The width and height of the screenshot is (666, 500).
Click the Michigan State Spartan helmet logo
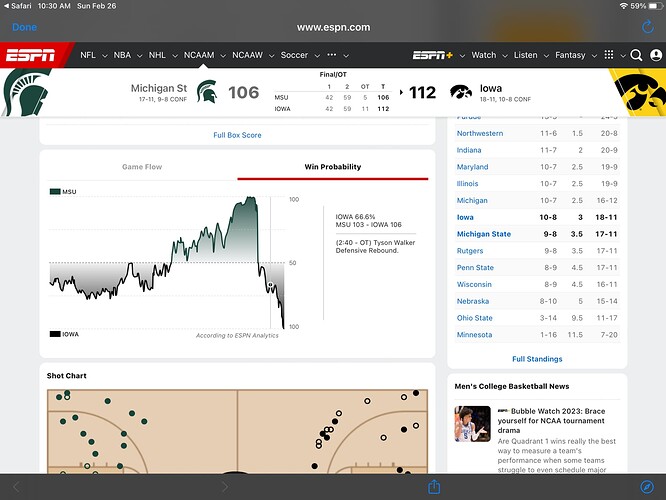(207, 92)
